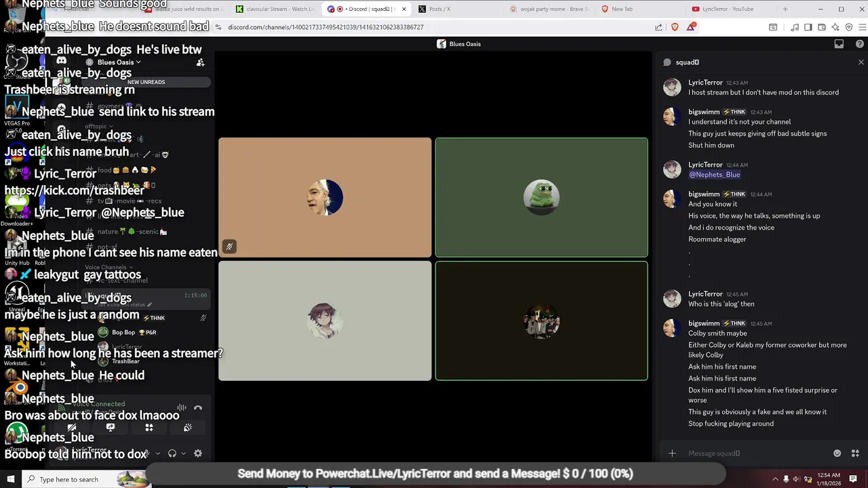Expand microphone input options chevron

pos(157,453)
